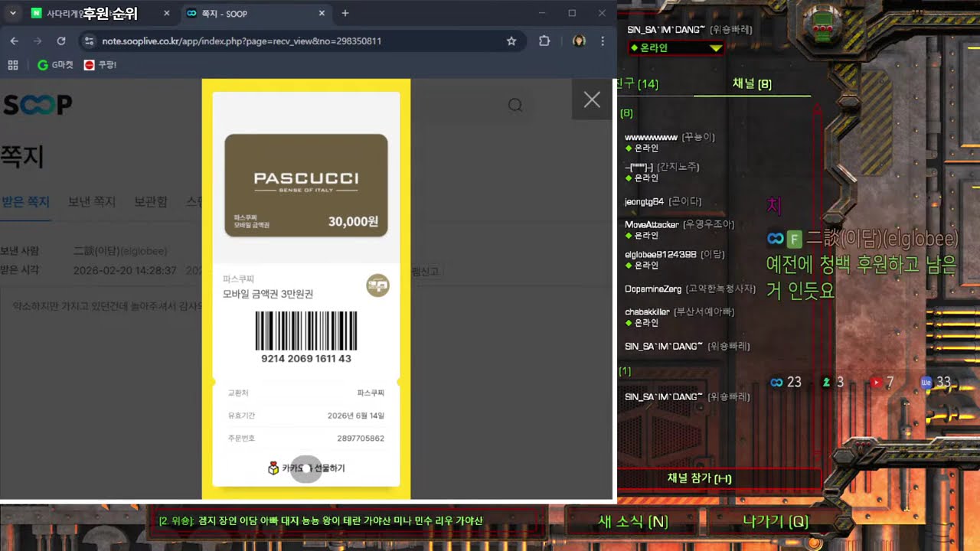This screenshot has height=551, width=980.
Task: Open the G마켓 bookmark
Action: [x=56, y=65]
